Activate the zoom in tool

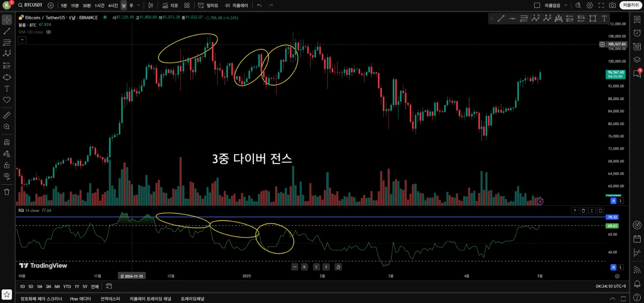(x=7, y=127)
